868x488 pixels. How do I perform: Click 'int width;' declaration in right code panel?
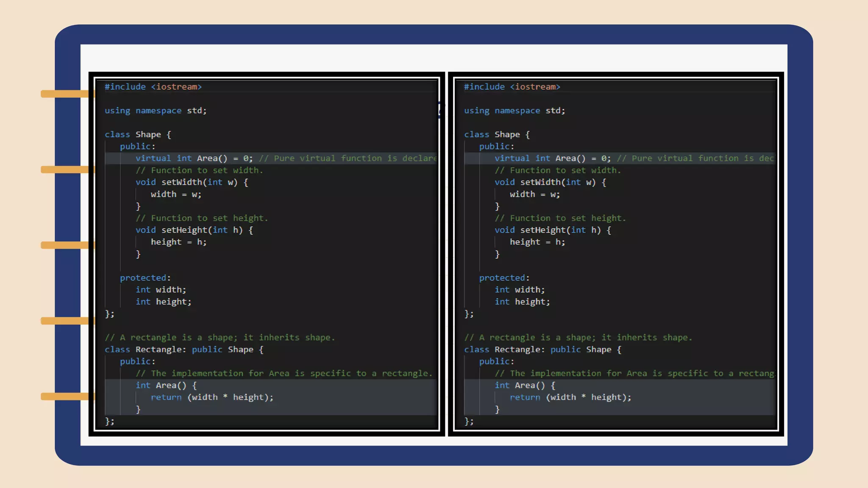pyautogui.click(x=520, y=290)
